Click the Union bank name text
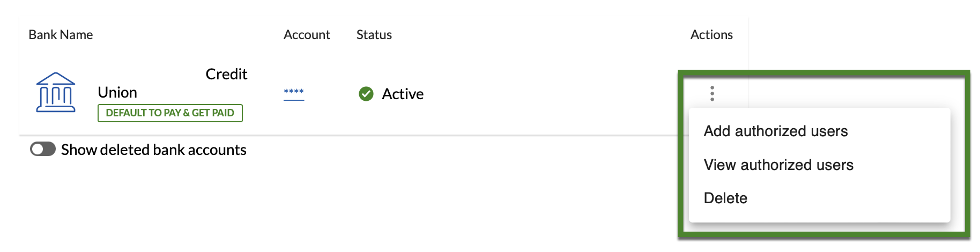The height and width of the screenshot is (252, 980). [x=117, y=93]
